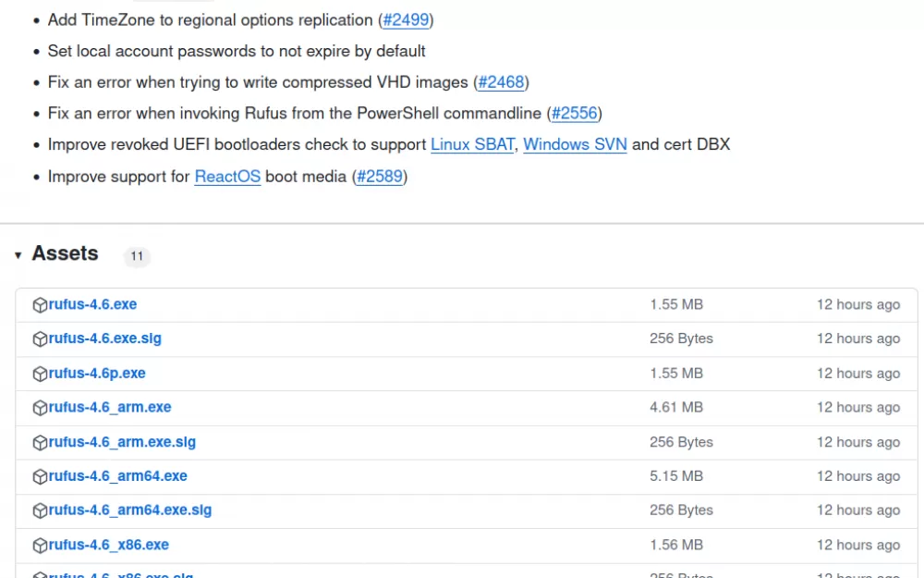Open issue #2589 link
924x578 pixels.
(380, 177)
